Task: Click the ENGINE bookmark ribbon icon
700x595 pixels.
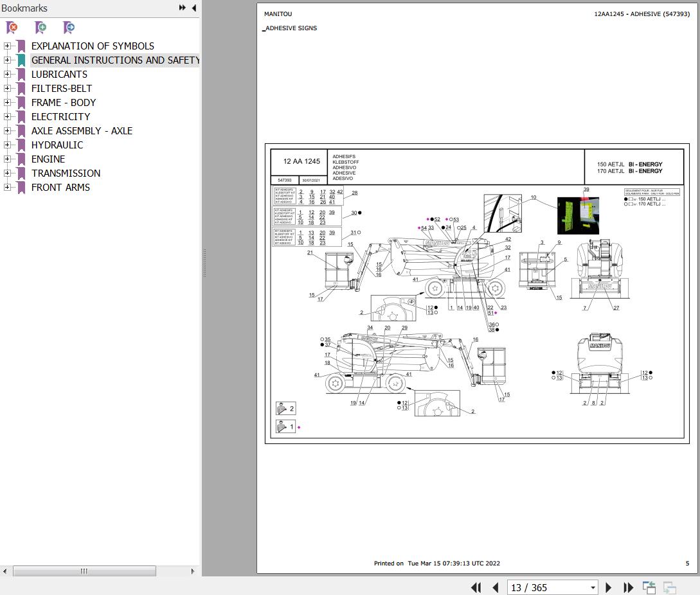Action: tap(21, 159)
